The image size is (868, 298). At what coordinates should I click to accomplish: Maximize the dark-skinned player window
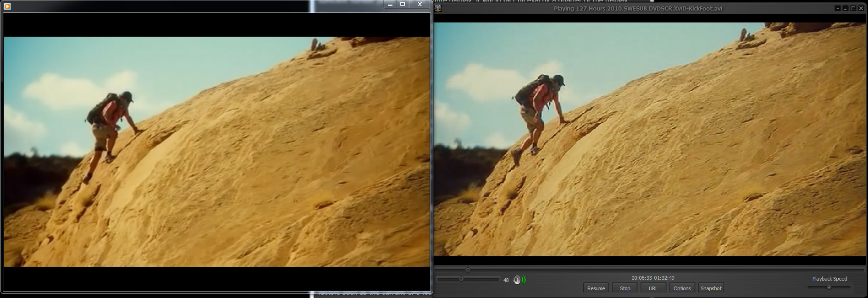853,8
